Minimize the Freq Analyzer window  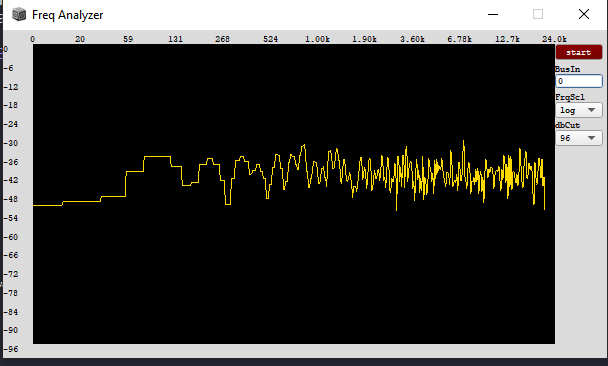click(x=493, y=15)
